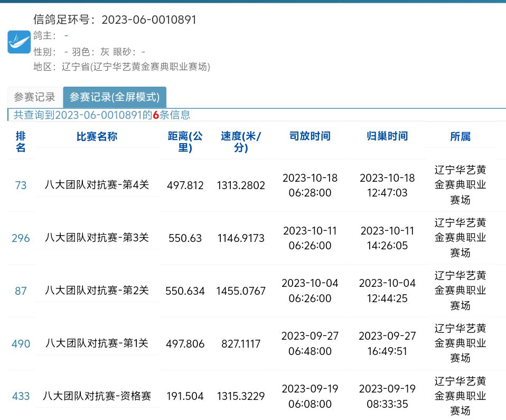This screenshot has height=420, width=506.
Task: Switch to the 参赛记录 tab
Action: click(x=34, y=97)
